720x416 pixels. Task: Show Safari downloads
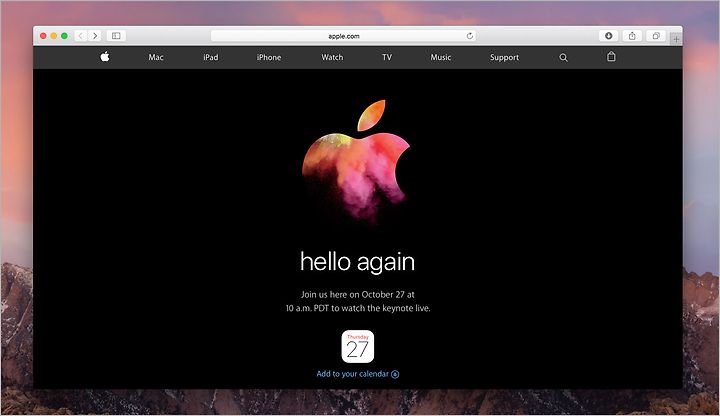(608, 36)
